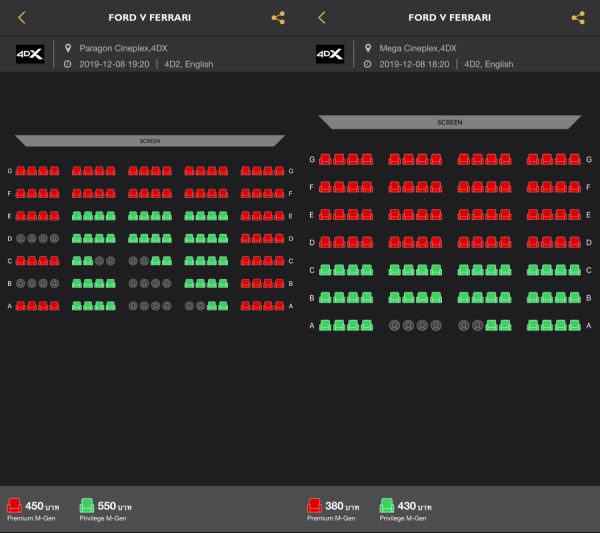This screenshot has height=533, width=600.
Task: Click the '450 บาท' price label
Action: pos(42,506)
